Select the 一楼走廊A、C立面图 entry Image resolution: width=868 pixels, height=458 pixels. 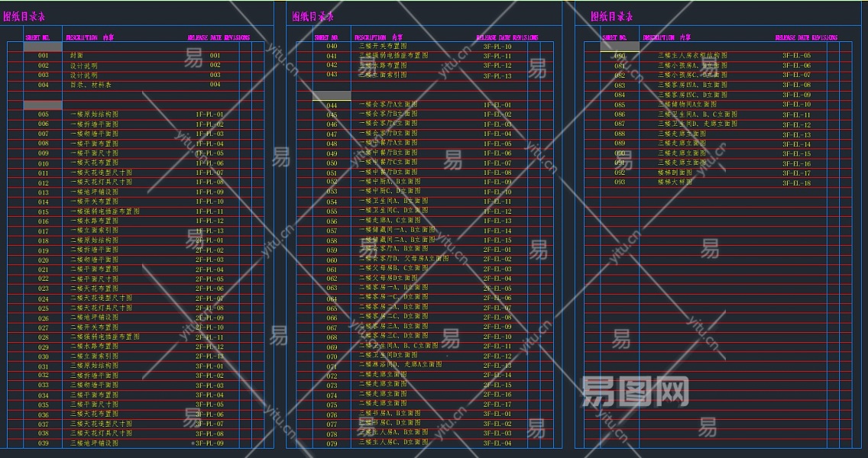[390, 221]
